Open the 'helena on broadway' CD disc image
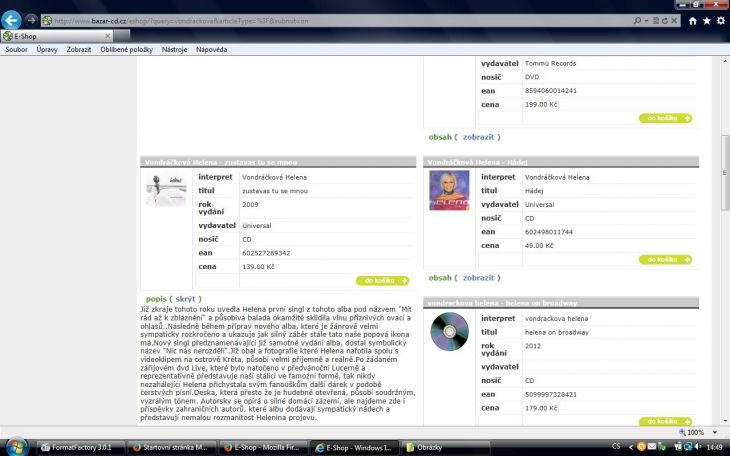 (449, 331)
